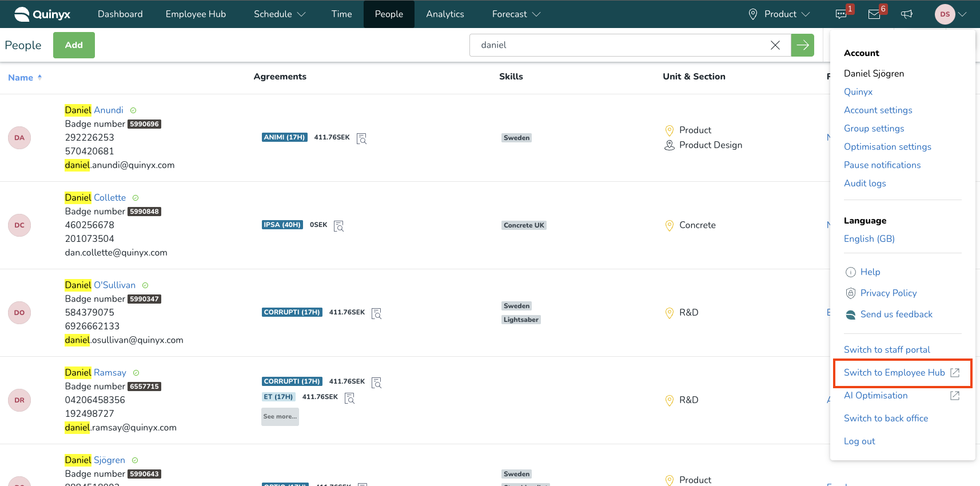Open Daniel Collette's profile

tap(95, 198)
